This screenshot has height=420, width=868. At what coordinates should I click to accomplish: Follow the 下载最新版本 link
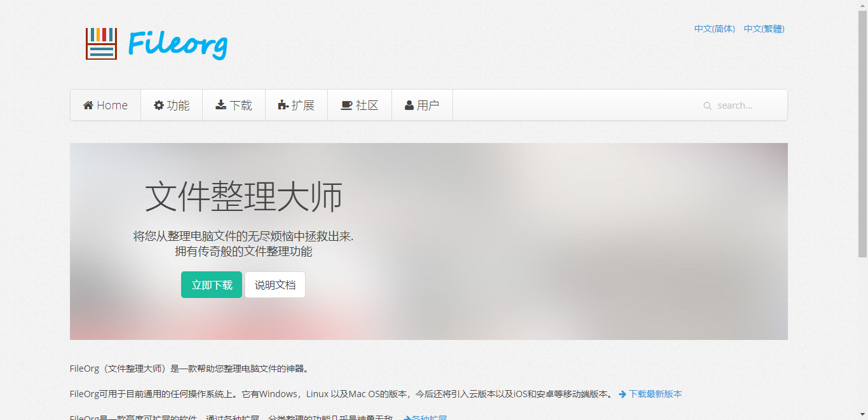[655, 394]
